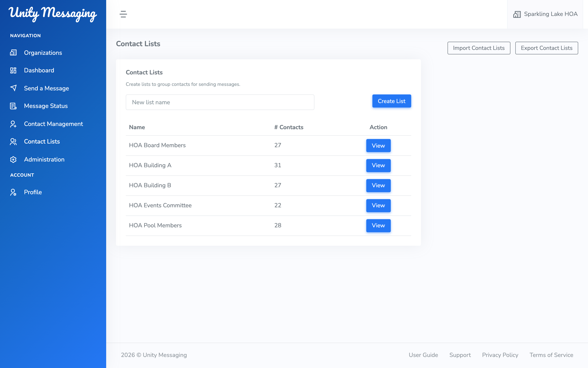Click the 28 contacts count for Pool Members

click(x=278, y=225)
